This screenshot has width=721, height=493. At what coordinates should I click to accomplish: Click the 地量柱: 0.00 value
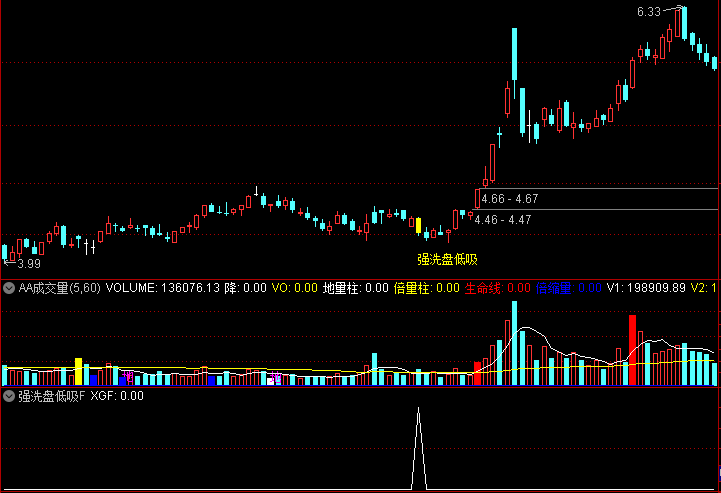click(355, 288)
